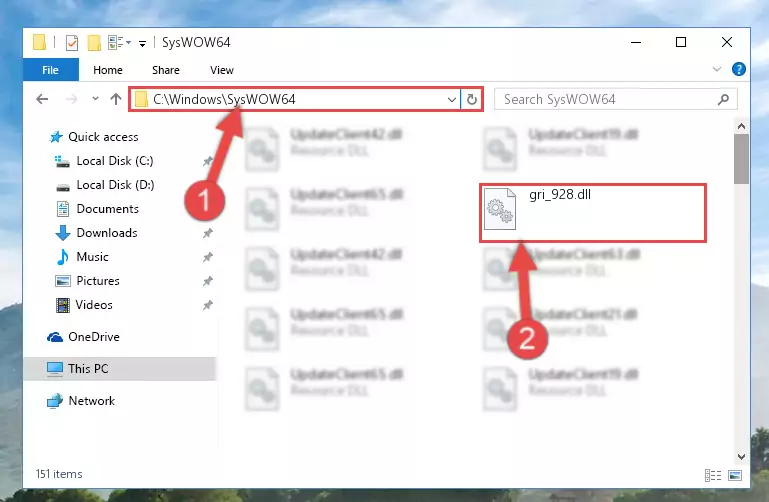Viewport: 769px width, 502px height.
Task: Maximize the SysWOW64 window
Action: (x=681, y=43)
